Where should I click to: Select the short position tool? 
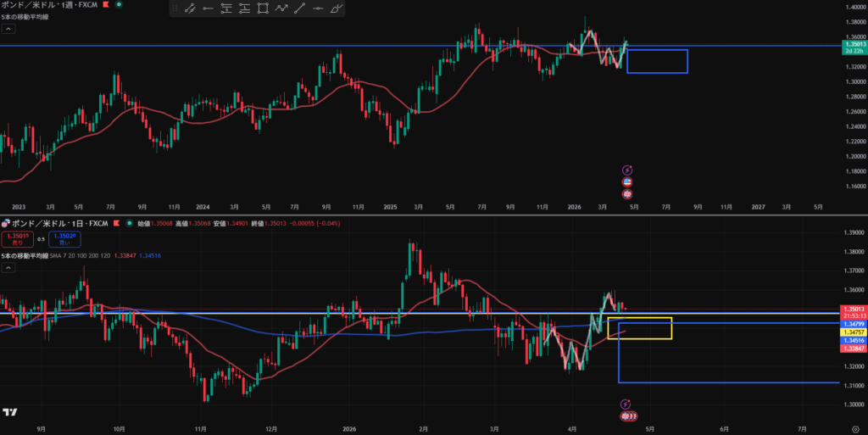click(226, 8)
